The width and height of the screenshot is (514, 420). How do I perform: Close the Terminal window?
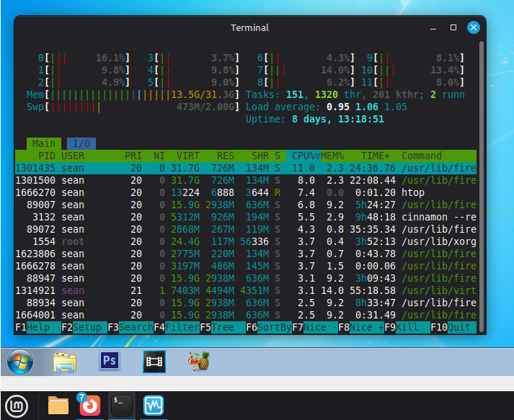click(474, 27)
